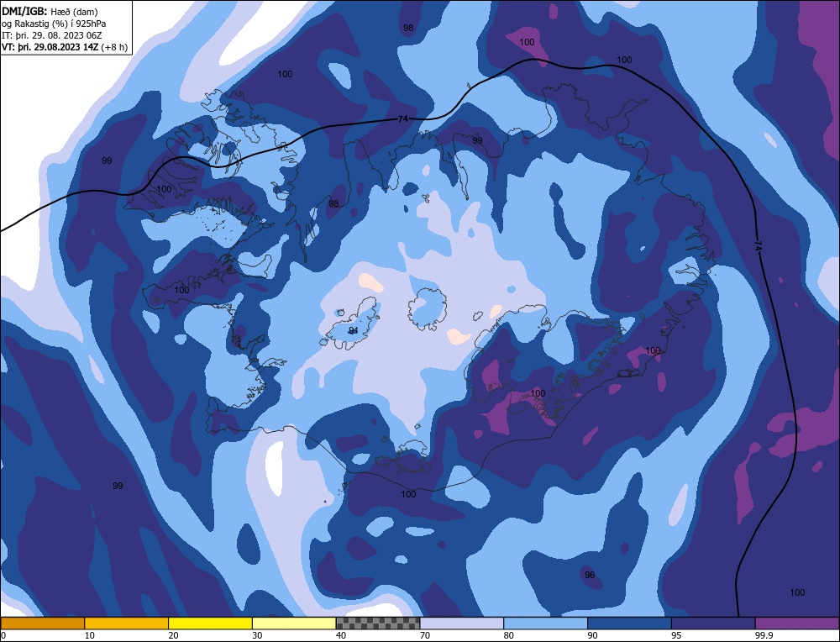This screenshot has height=642, width=840.
Task: Click the 'DMI/IGB: Hæð (dam)' title line
Action: (x=50, y=11)
